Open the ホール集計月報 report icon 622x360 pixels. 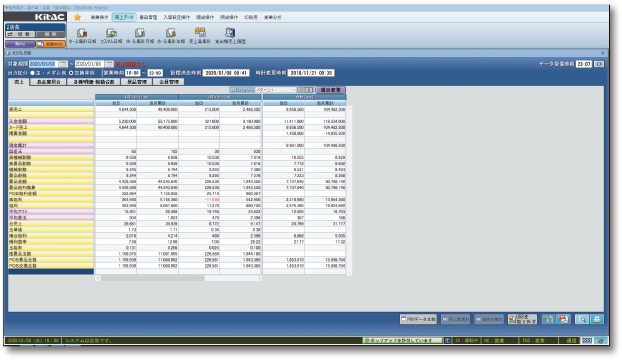[140, 36]
